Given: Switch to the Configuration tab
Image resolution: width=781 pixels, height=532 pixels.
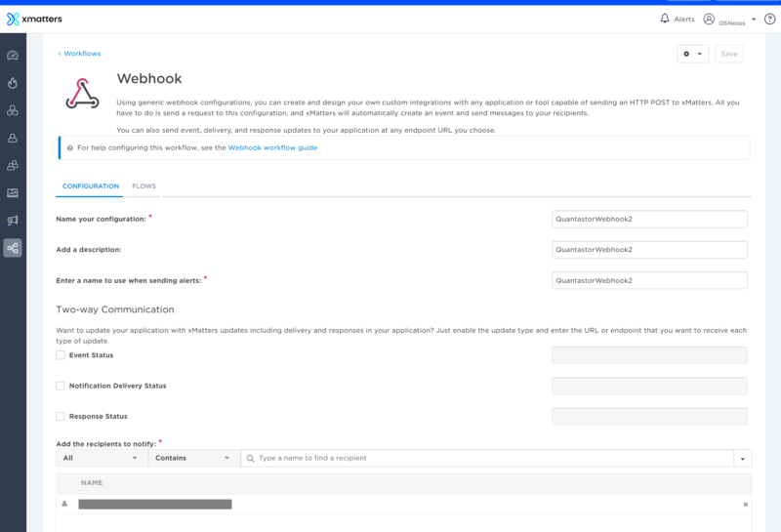Looking at the screenshot, I should (x=90, y=186).
